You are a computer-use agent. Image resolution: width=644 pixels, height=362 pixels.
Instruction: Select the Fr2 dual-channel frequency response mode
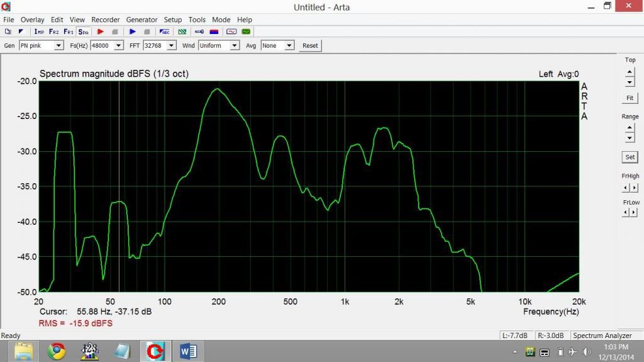pos(54,31)
